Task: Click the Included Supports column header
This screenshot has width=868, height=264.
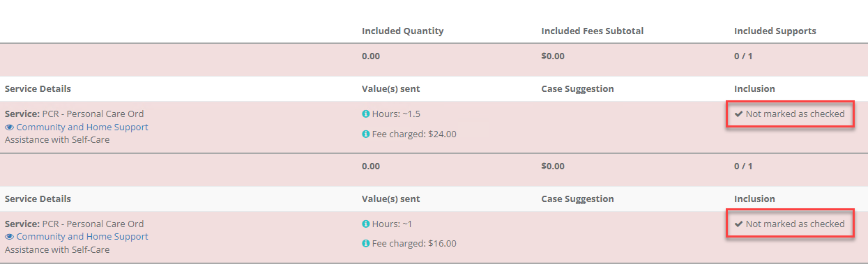Action: click(x=775, y=31)
